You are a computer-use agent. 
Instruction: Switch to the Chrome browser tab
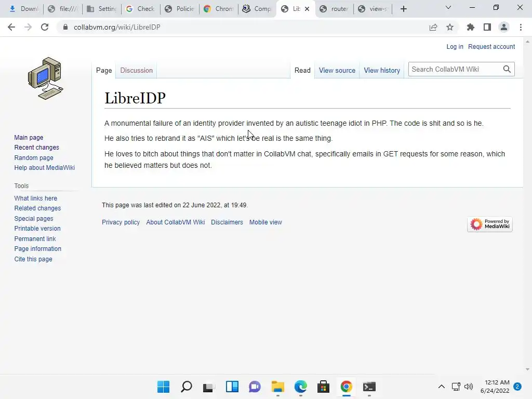219,9
